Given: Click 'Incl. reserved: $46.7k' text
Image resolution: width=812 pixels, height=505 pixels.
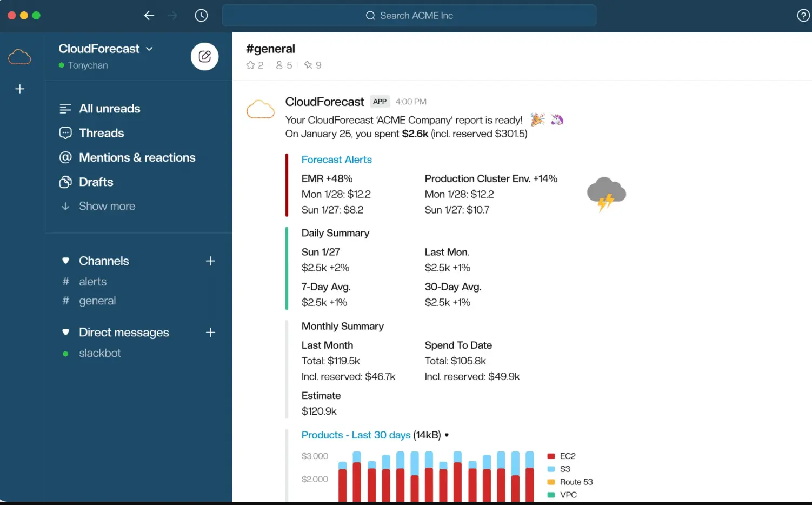Looking at the screenshot, I should click(348, 376).
